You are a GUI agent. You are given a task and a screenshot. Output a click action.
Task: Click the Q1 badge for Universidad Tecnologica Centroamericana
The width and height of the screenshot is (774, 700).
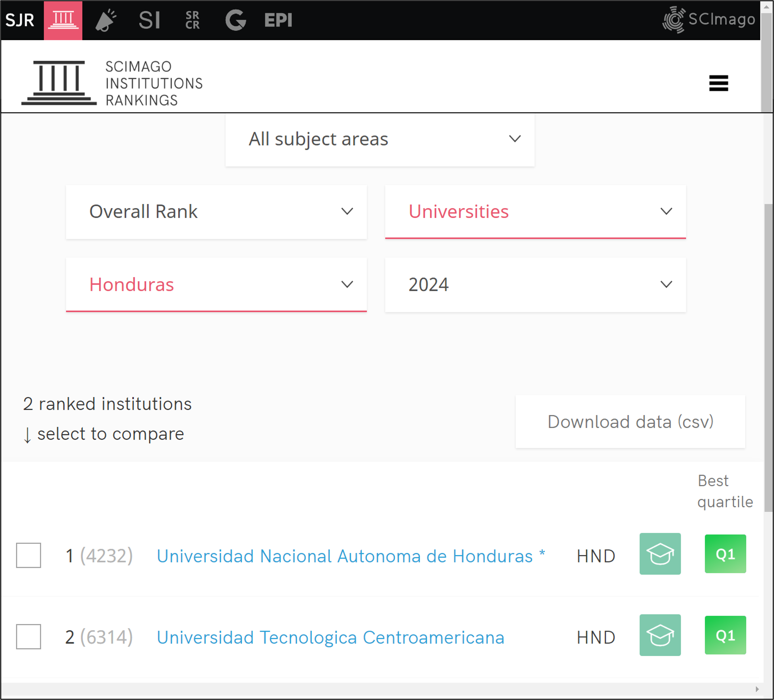coord(725,635)
